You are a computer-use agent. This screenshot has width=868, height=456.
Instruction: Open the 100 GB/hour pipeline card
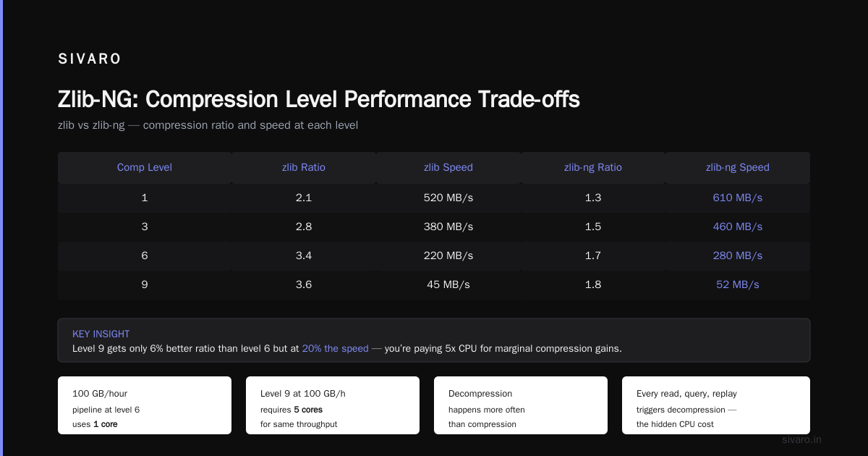pos(145,405)
